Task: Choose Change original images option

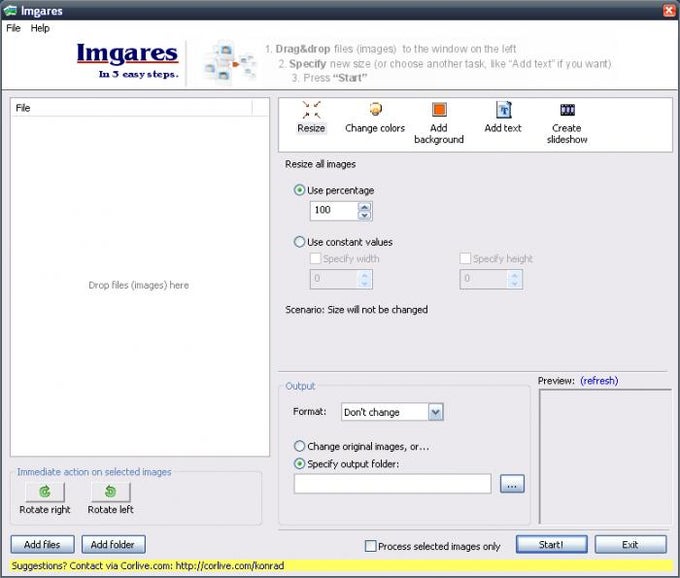Action: 299,446
